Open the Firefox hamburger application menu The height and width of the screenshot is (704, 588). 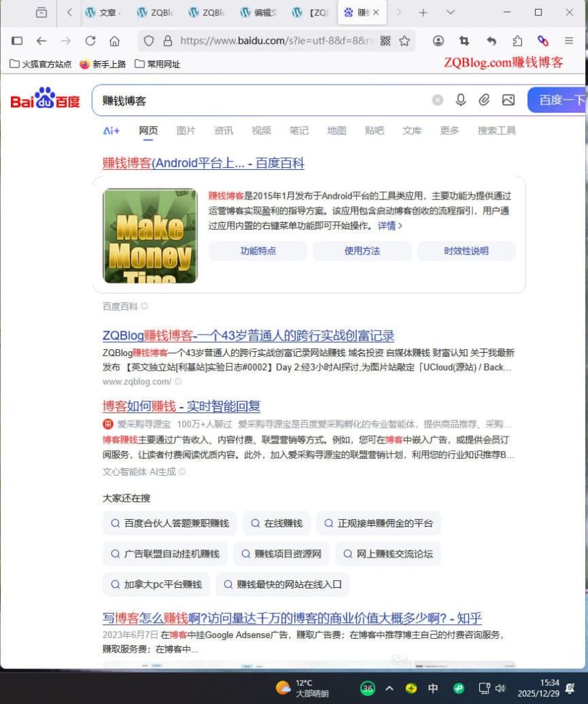pyautogui.click(x=569, y=41)
